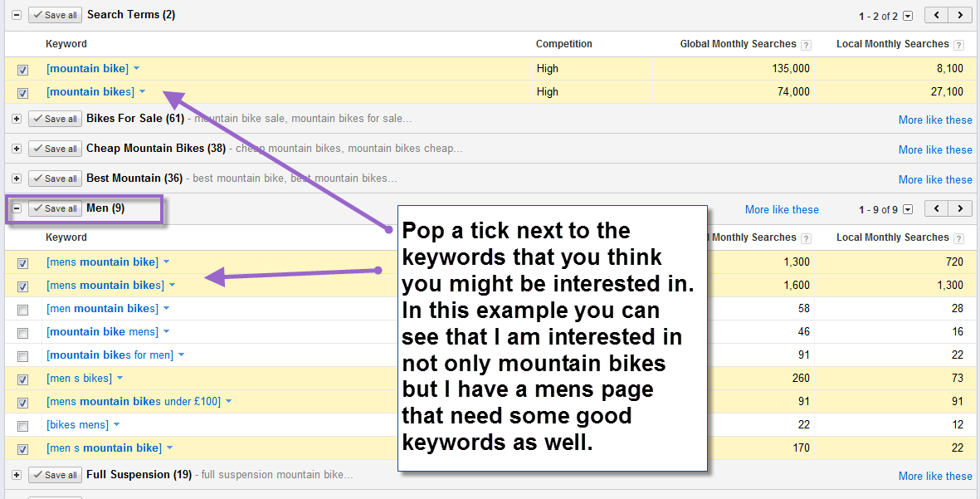The height and width of the screenshot is (499, 980).
Task: Tick the [men mountain bikes] checkbox
Action: click(x=23, y=310)
